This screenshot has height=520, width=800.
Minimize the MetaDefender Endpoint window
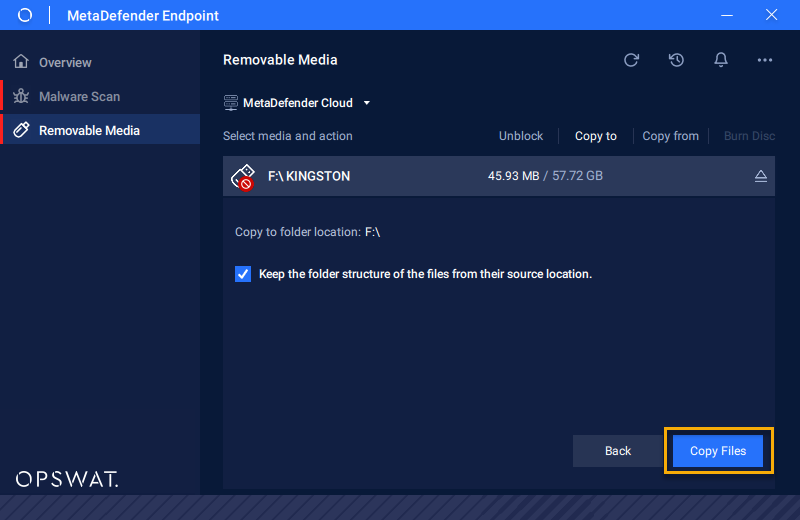coord(727,15)
